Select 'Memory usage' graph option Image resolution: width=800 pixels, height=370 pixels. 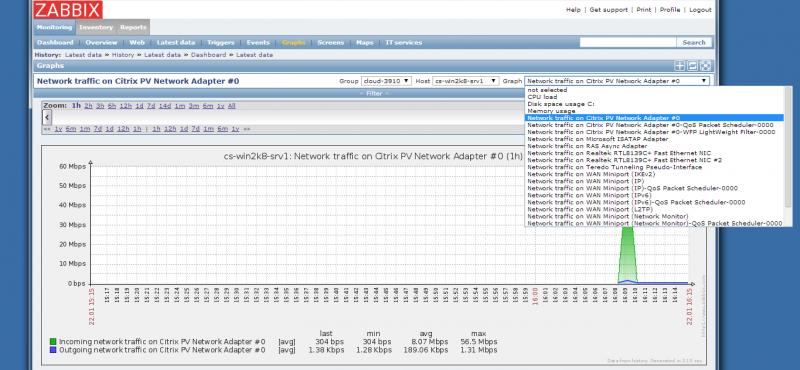pos(552,111)
